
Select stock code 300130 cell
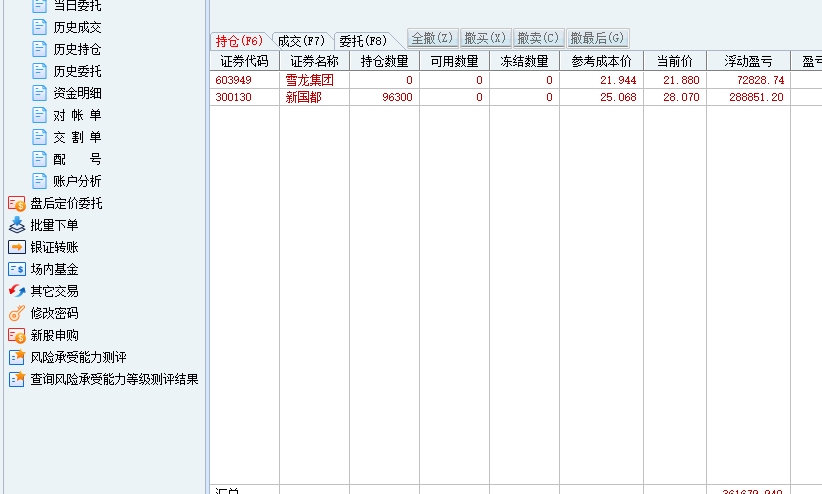click(233, 97)
